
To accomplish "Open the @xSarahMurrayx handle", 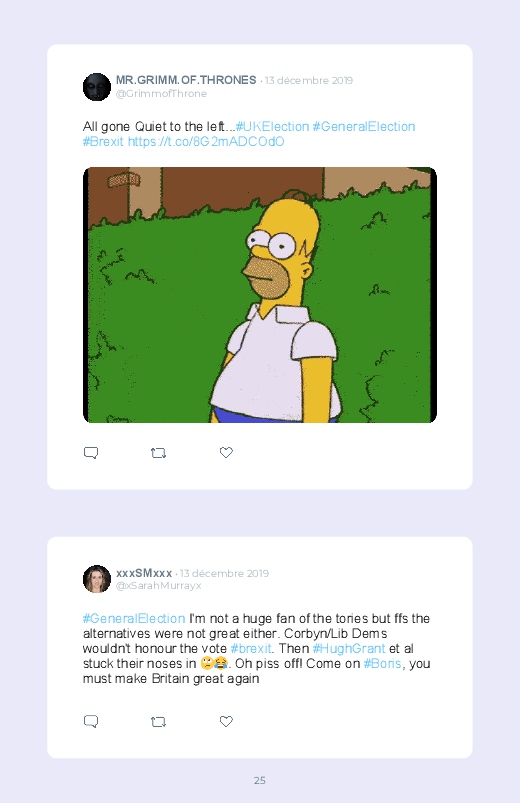I will (159, 586).
